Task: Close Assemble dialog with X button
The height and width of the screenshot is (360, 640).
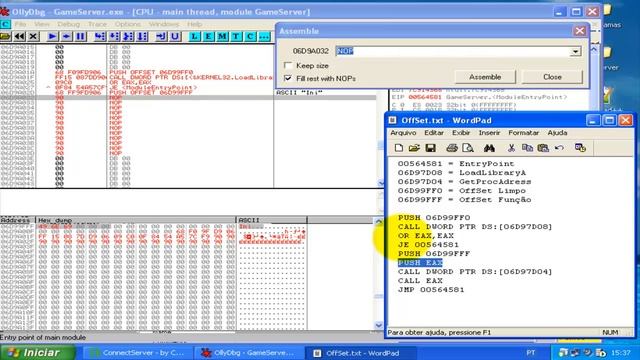Action: point(580,31)
